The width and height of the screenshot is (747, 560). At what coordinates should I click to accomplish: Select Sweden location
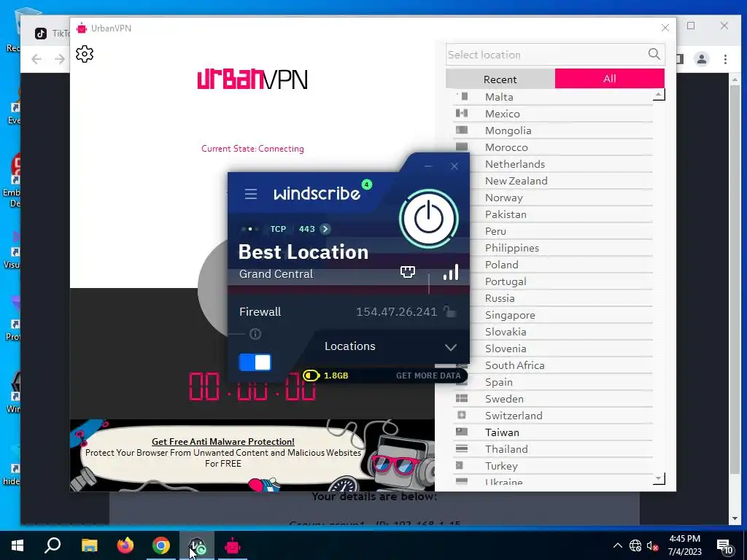[553, 399]
